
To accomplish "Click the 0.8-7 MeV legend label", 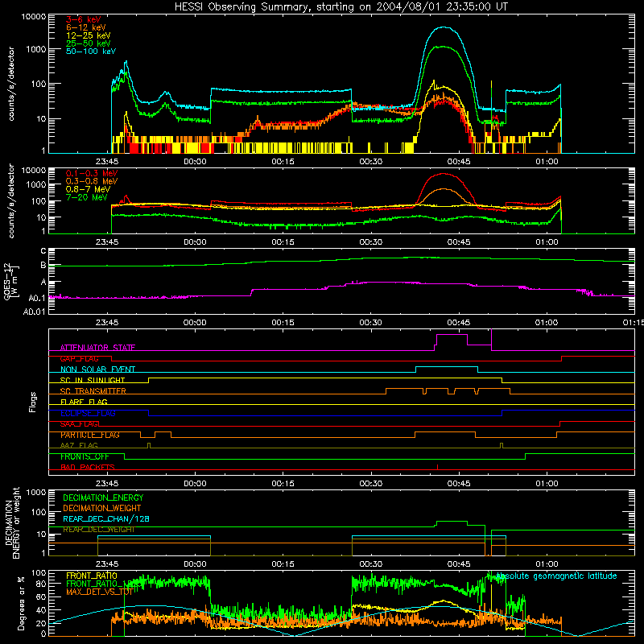I will tap(88, 189).
